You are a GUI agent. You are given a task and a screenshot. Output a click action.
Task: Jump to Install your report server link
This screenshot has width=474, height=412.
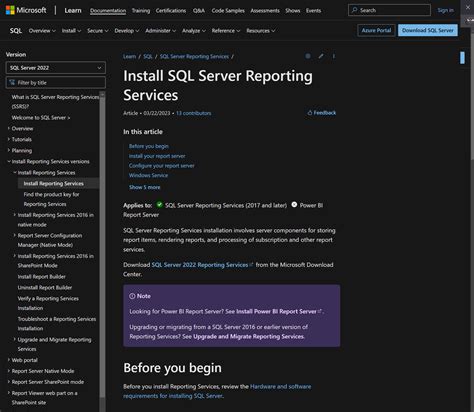[157, 156]
